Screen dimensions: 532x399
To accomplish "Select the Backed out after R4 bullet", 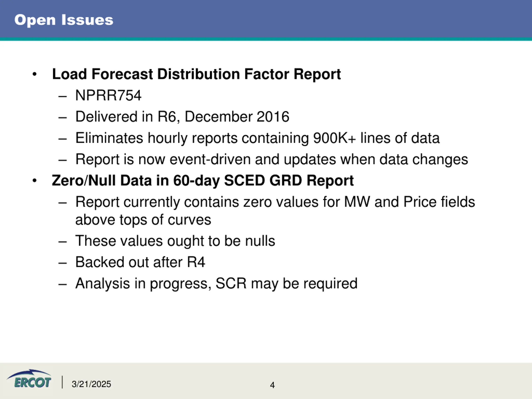I will tap(140, 262).
